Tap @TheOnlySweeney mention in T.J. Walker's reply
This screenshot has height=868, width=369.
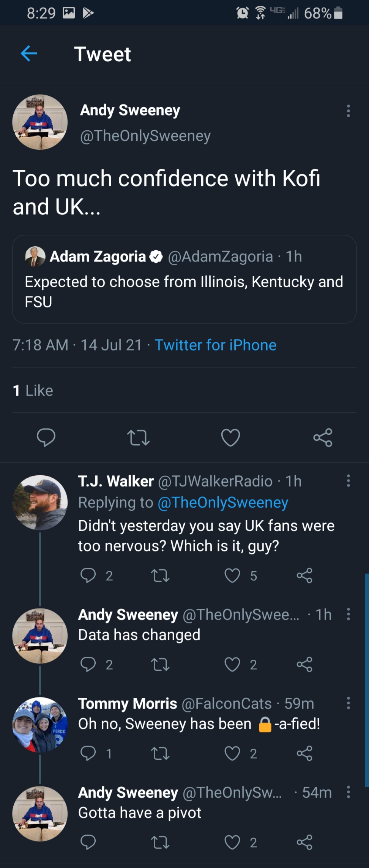[222, 502]
